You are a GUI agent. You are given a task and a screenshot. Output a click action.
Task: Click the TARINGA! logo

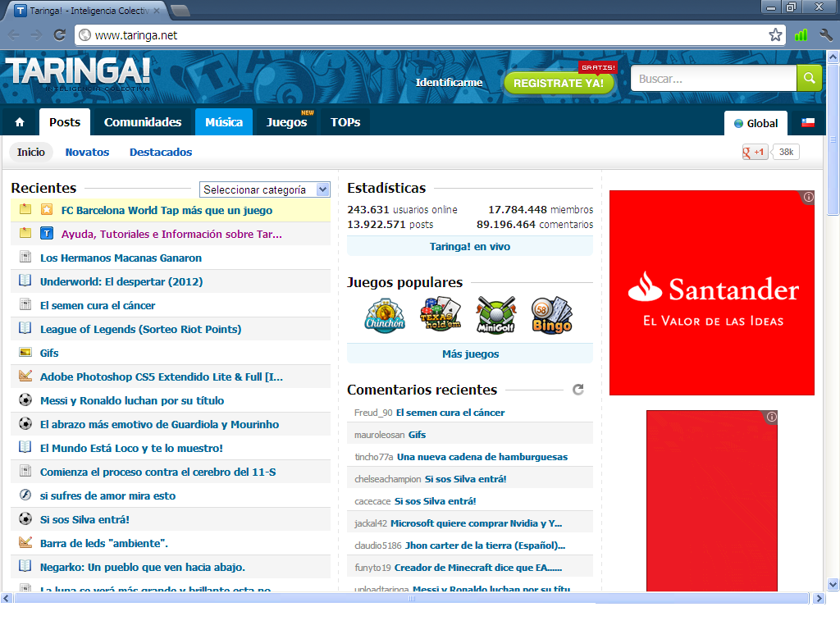78,73
